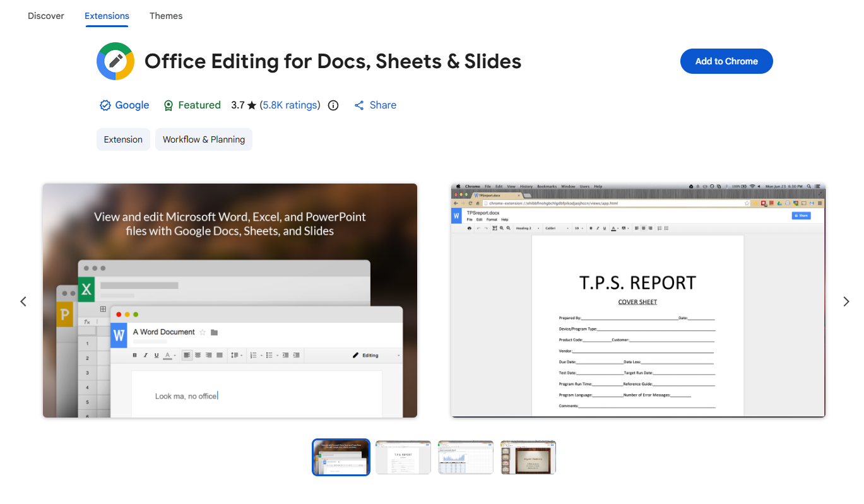The width and height of the screenshot is (864, 504).
Task: Click the 'Look ma, no office' text
Action: tap(186, 396)
